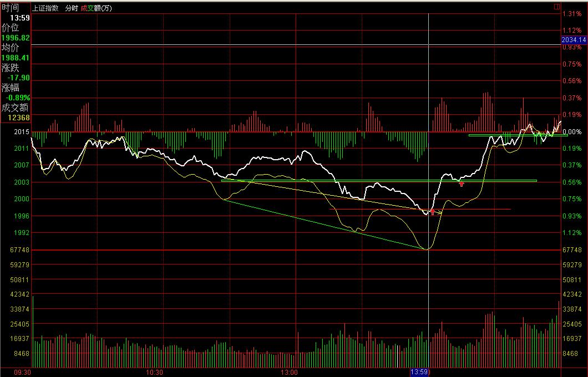Click the 13:00 time label on the axis

(x=290, y=372)
